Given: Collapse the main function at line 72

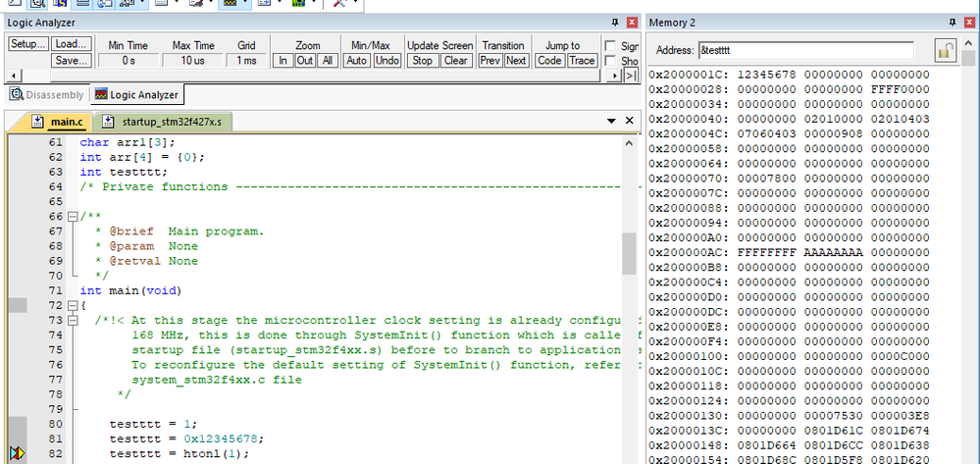Looking at the screenshot, I should pos(72,306).
